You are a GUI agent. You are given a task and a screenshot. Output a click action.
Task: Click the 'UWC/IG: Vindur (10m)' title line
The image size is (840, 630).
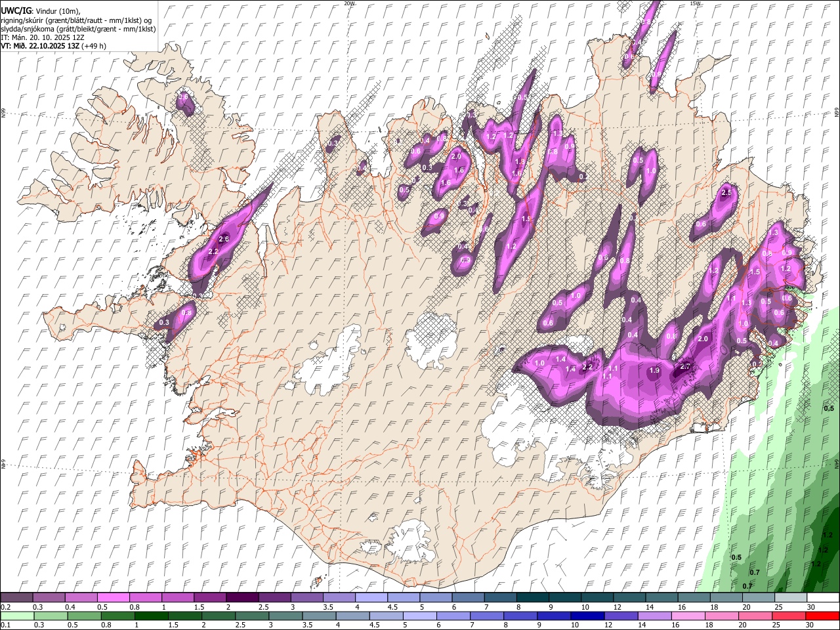point(40,10)
